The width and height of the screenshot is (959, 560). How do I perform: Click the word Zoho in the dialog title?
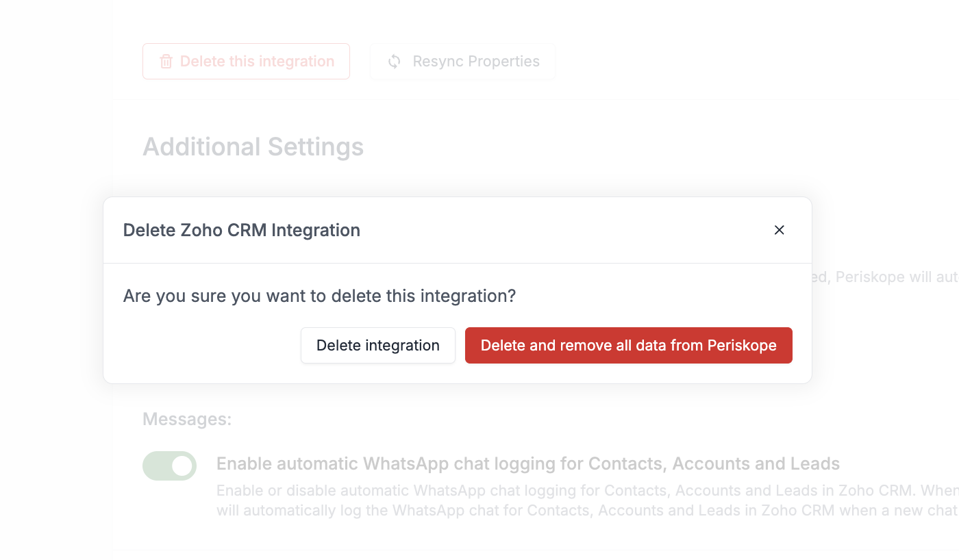[201, 230]
